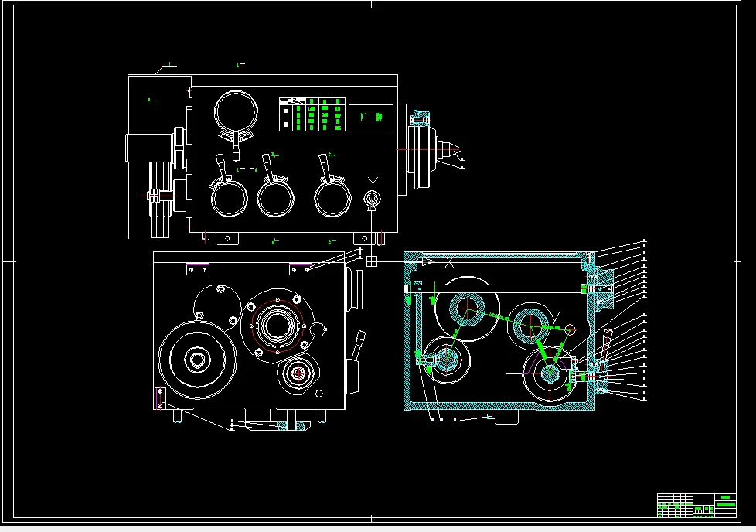Select the motor cylinder left of the headstock

pos(149,148)
